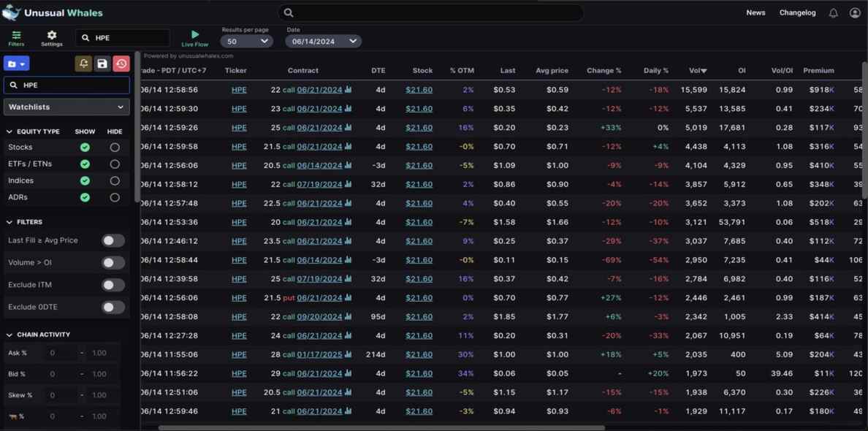
Task: Select Hide for Stocks equity type
Action: (x=115, y=147)
